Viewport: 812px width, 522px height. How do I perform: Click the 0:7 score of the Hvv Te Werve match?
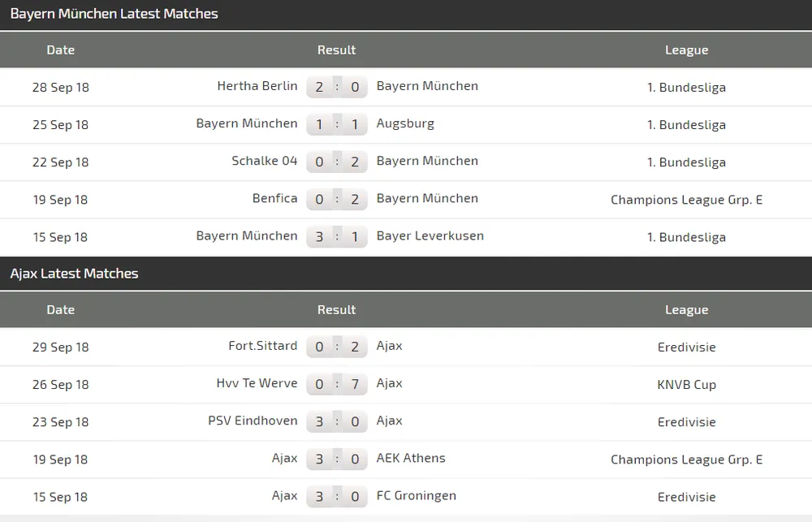pos(337,385)
